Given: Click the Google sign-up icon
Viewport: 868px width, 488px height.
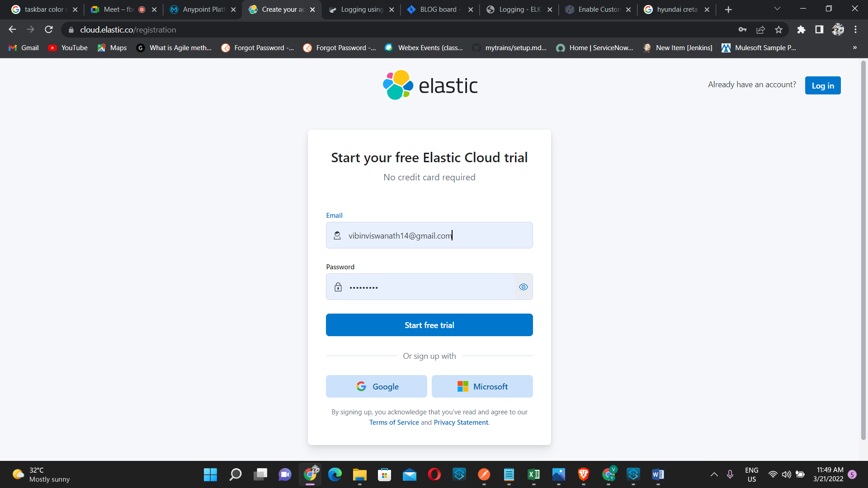Looking at the screenshot, I should point(361,386).
